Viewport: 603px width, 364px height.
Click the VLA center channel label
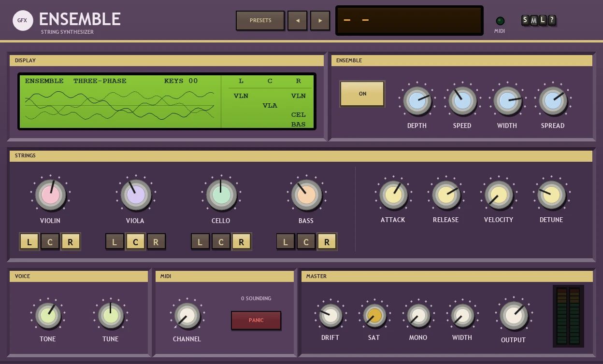pos(270,105)
